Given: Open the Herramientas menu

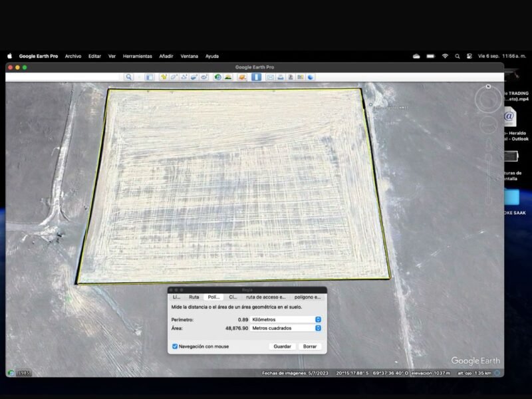Looking at the screenshot, I should [138, 57].
